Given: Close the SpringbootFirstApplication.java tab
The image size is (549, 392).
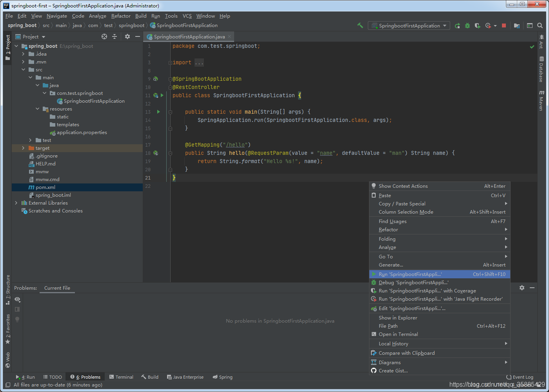Looking at the screenshot, I should click(229, 36).
